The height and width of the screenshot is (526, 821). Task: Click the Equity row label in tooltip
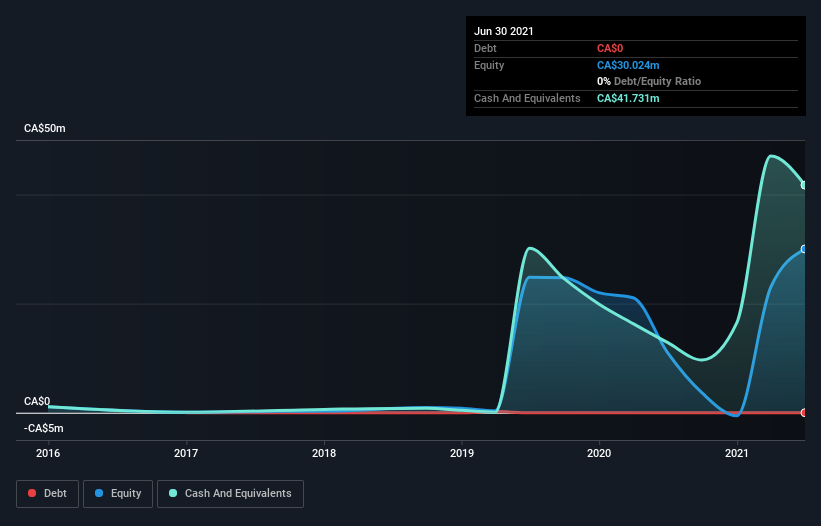click(489, 65)
